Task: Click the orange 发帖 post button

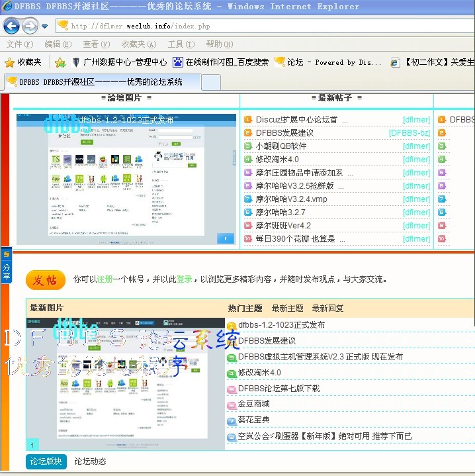Action: (46, 280)
